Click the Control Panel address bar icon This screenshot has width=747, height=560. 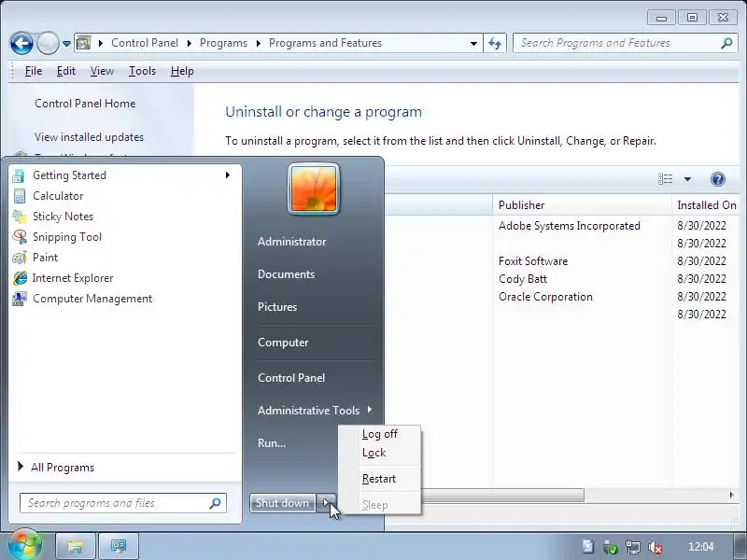click(x=83, y=43)
